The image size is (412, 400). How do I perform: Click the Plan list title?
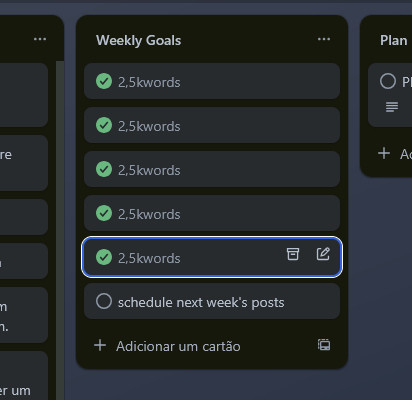pyautogui.click(x=394, y=40)
